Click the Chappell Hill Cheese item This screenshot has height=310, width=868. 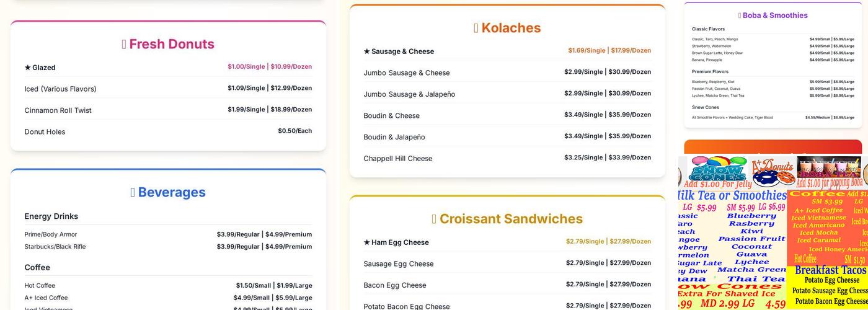[x=398, y=158]
